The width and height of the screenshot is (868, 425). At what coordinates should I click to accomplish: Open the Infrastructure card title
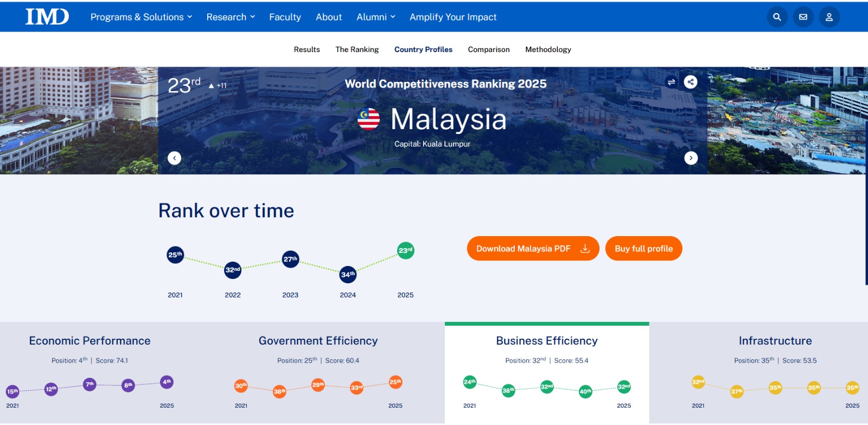(x=775, y=341)
